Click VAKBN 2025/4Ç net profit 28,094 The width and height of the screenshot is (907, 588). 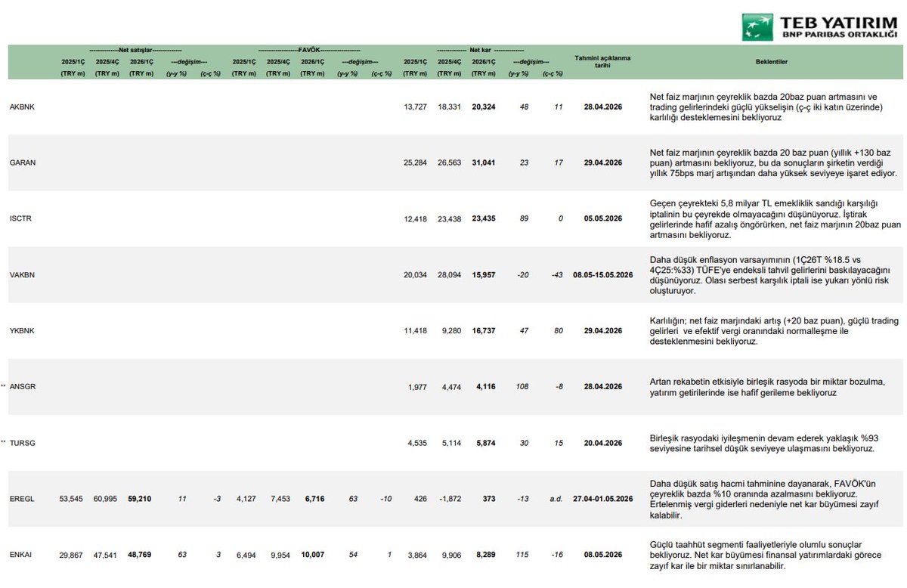[x=450, y=275]
